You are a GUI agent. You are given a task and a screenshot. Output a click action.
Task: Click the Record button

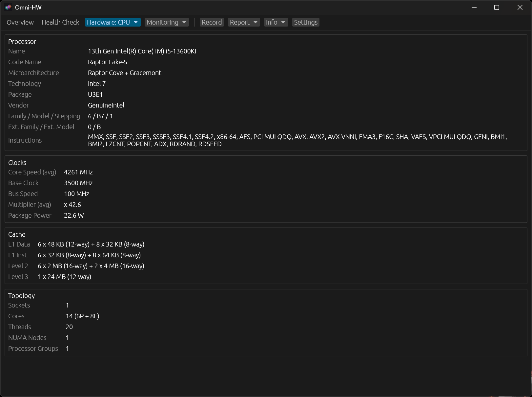[x=212, y=22]
